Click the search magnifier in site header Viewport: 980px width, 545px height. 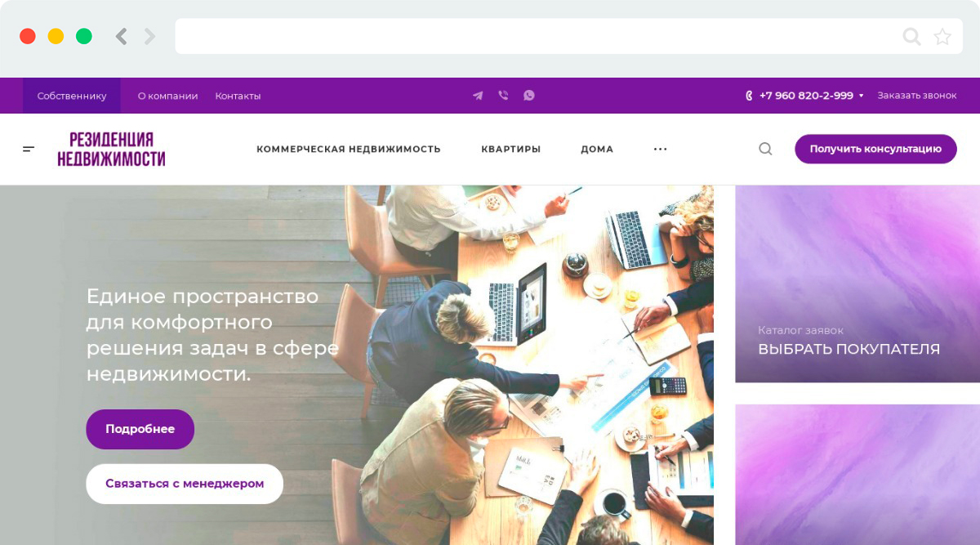[x=765, y=149]
